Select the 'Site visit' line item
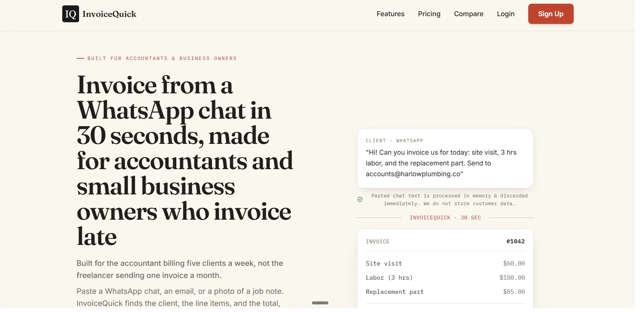This screenshot has height=312, width=644. (384, 263)
